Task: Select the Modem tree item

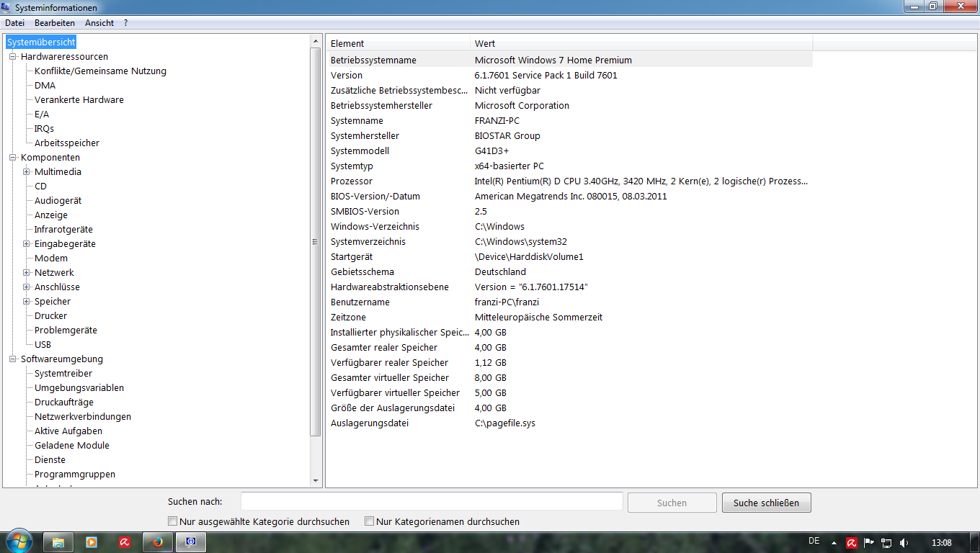Action: [51, 258]
